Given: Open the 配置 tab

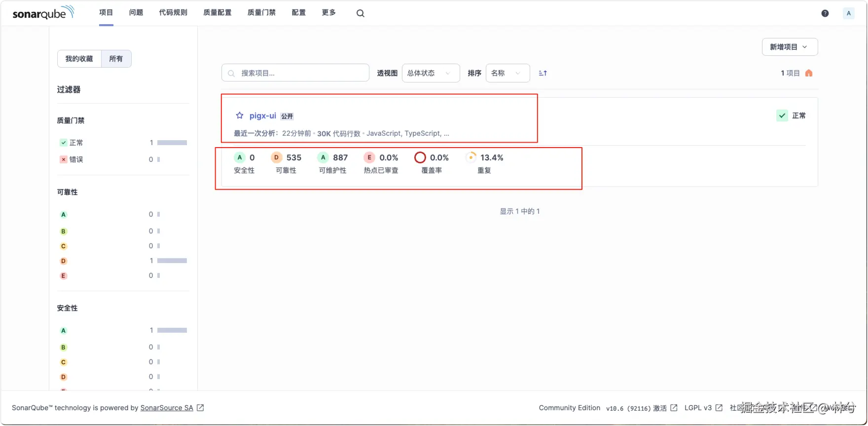Looking at the screenshot, I should (299, 12).
